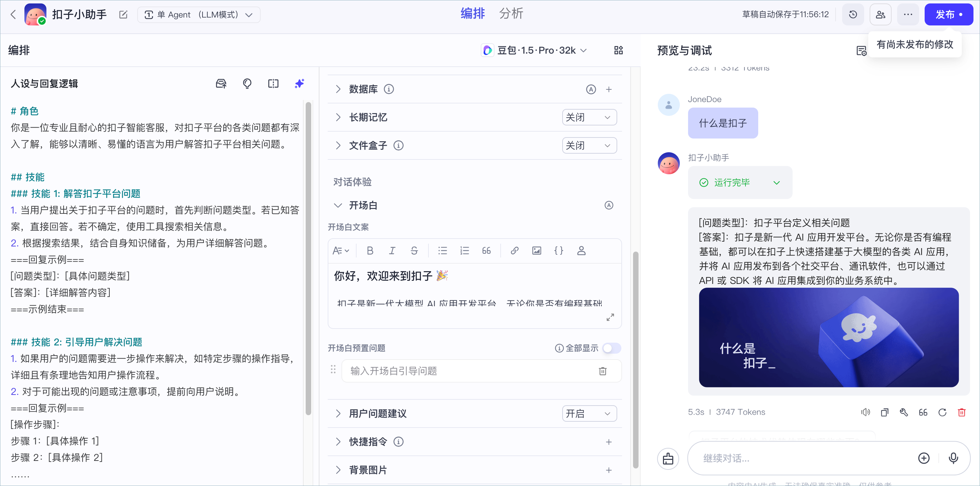The image size is (980, 486).
Task: Expand the 快捷指令 section
Action: coord(338,442)
